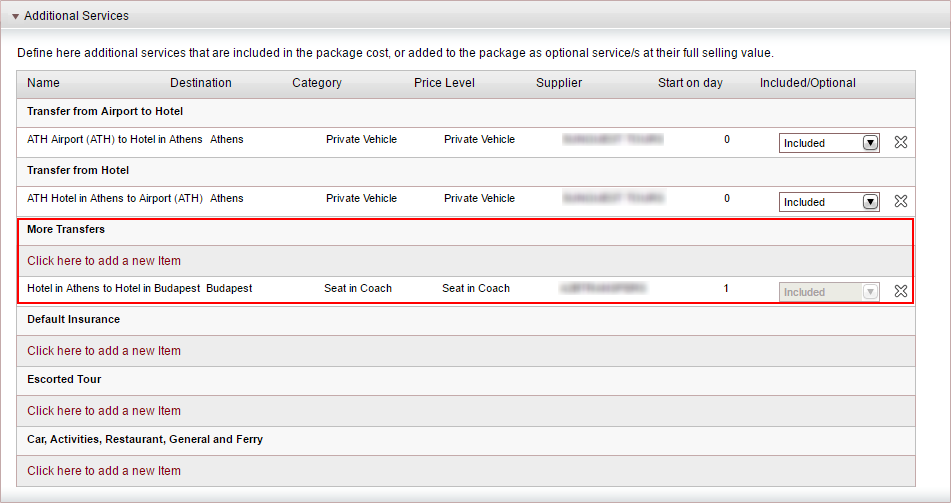Click the Start on day column header

[x=690, y=83]
